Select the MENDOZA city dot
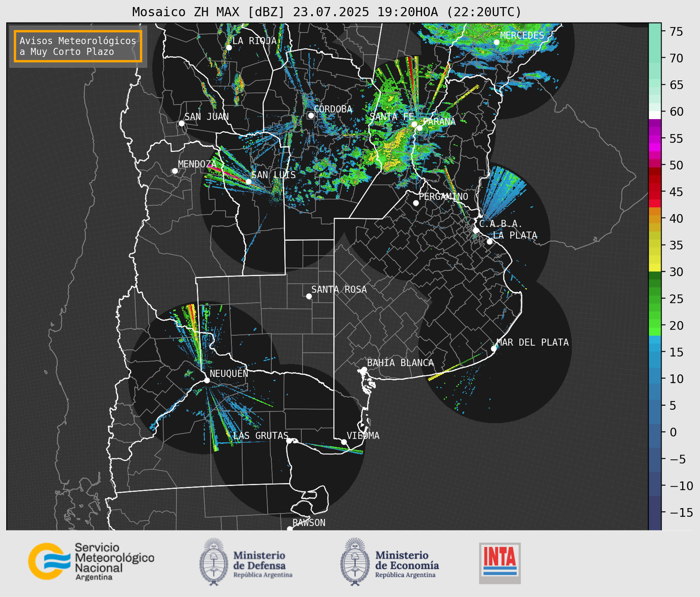The image size is (700, 597). pyautogui.click(x=175, y=171)
